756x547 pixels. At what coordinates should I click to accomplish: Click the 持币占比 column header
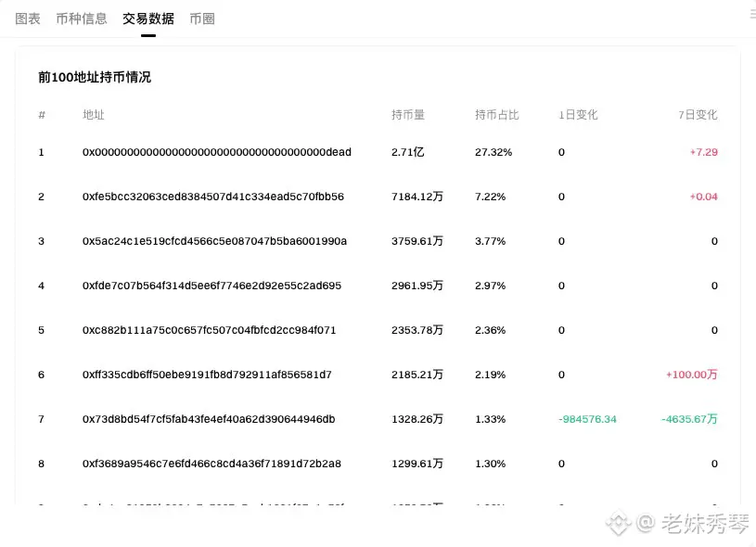point(496,115)
